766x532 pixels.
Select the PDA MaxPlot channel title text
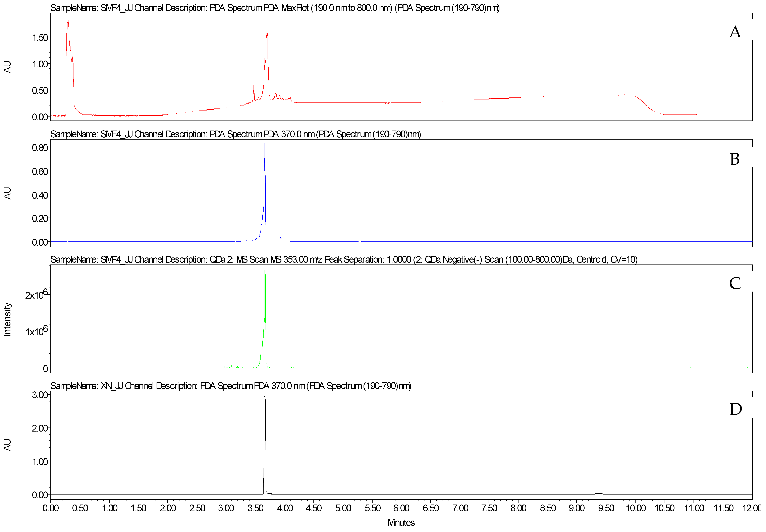(x=275, y=8)
